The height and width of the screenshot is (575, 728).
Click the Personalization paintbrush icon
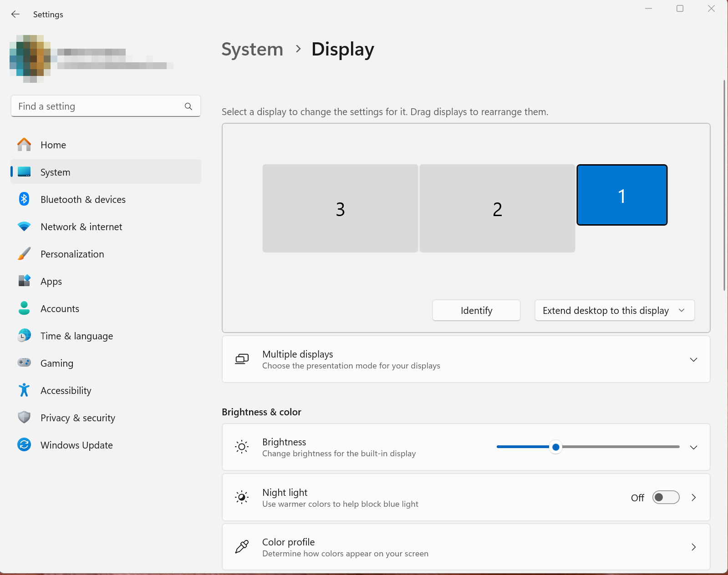[x=24, y=254]
